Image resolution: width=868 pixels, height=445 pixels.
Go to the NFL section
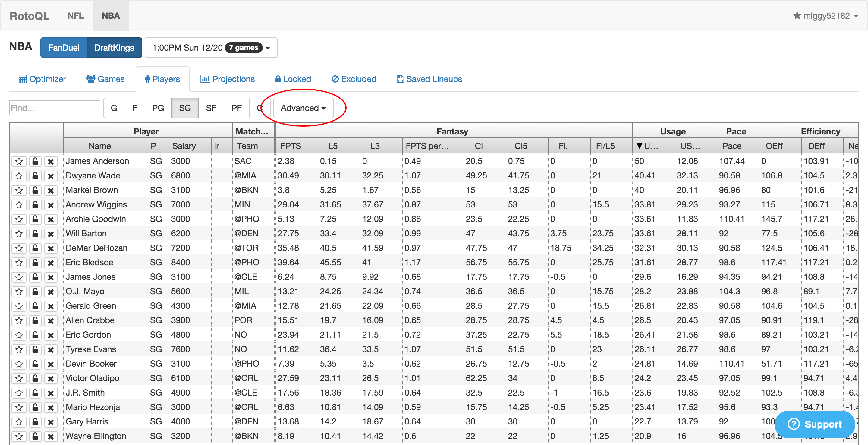75,15
